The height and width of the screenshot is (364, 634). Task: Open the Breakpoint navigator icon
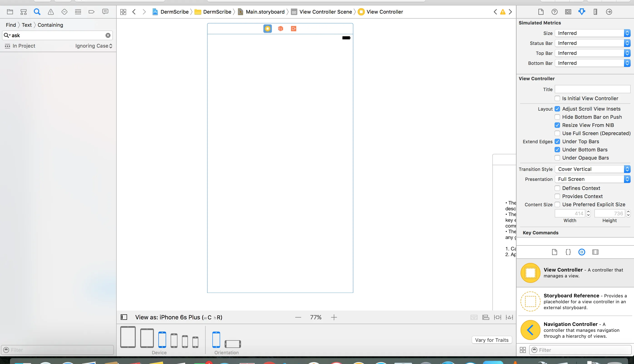[92, 12]
